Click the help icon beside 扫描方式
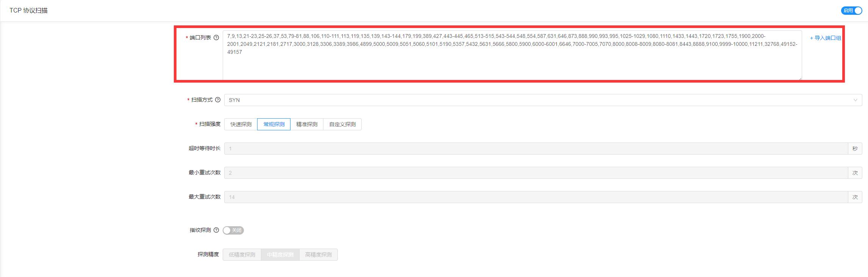Screen dimensions: 868x277 coord(218,100)
